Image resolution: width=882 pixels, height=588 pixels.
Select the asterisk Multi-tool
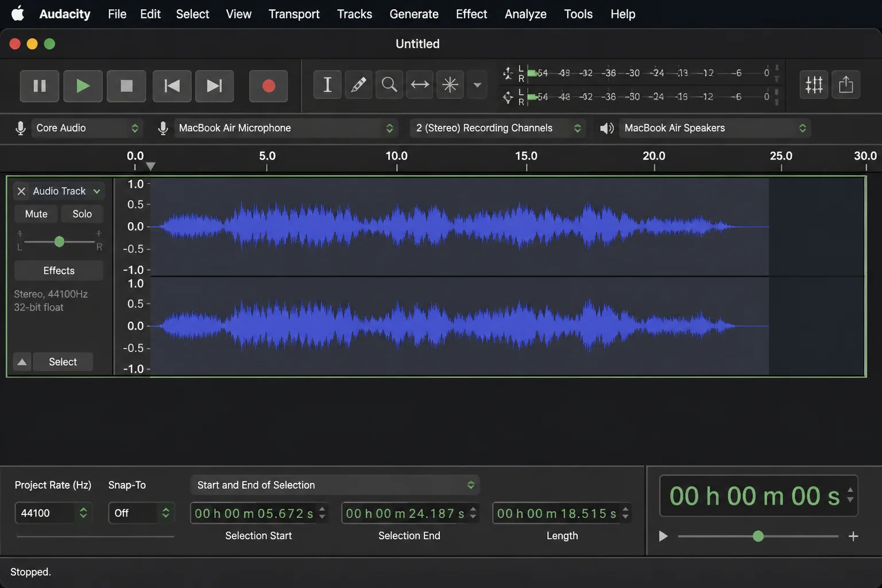(450, 85)
